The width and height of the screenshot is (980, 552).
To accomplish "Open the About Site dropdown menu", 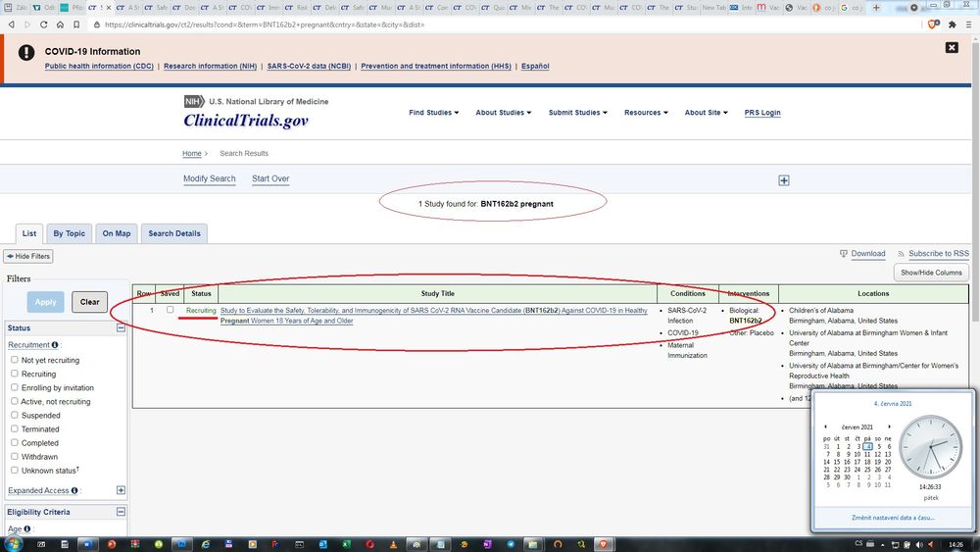I will (x=706, y=113).
